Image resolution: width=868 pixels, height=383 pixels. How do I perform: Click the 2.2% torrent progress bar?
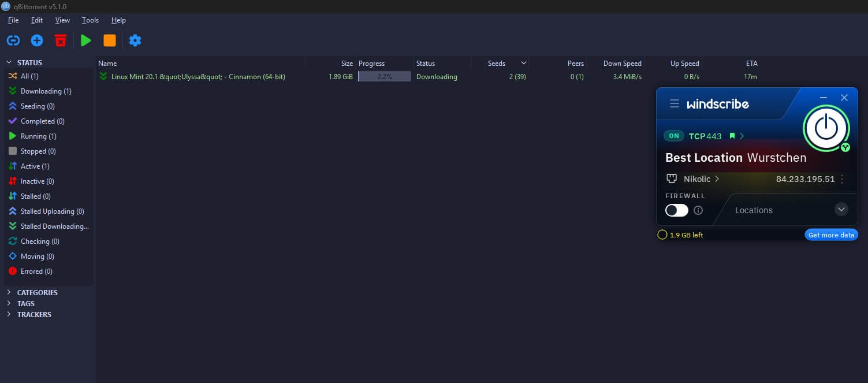click(x=385, y=76)
